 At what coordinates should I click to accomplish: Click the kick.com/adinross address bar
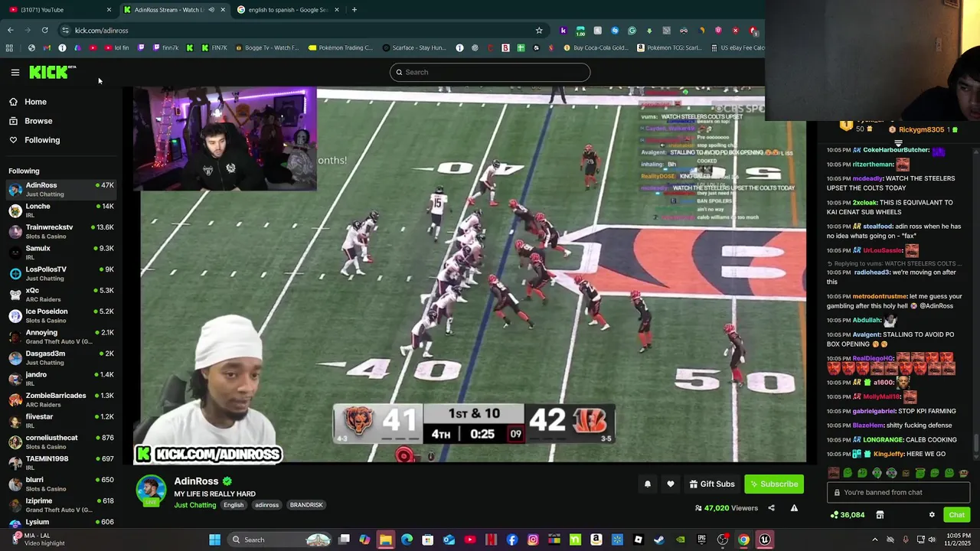pyautogui.click(x=299, y=31)
